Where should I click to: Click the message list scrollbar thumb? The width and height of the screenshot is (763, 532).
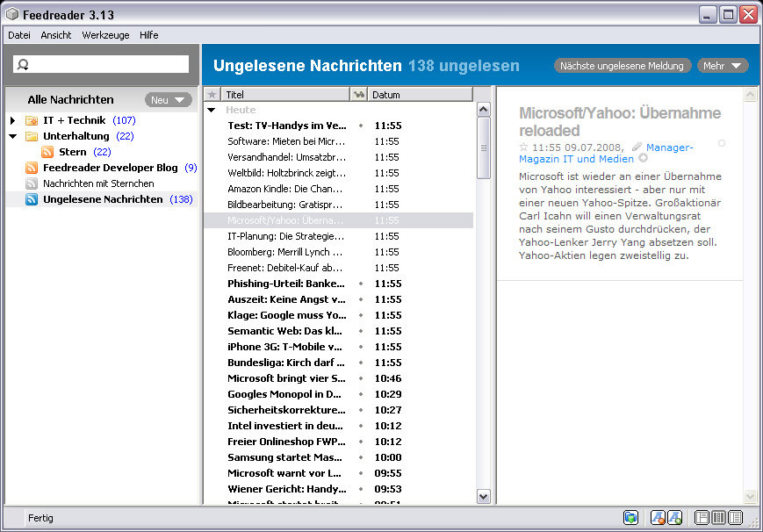click(483, 148)
